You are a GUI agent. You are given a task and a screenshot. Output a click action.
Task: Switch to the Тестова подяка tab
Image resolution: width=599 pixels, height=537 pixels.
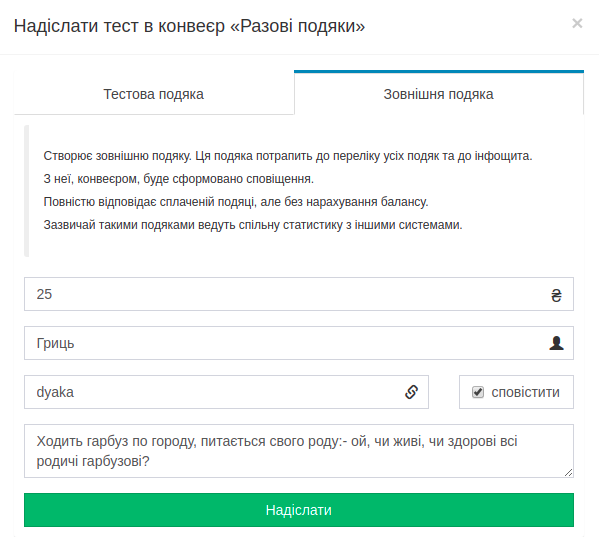[x=154, y=94]
